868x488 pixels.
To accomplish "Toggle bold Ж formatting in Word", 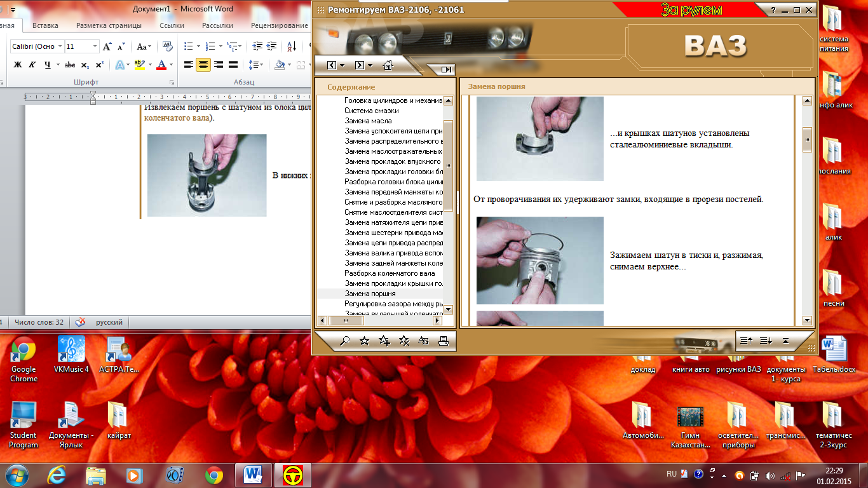I will [x=18, y=65].
